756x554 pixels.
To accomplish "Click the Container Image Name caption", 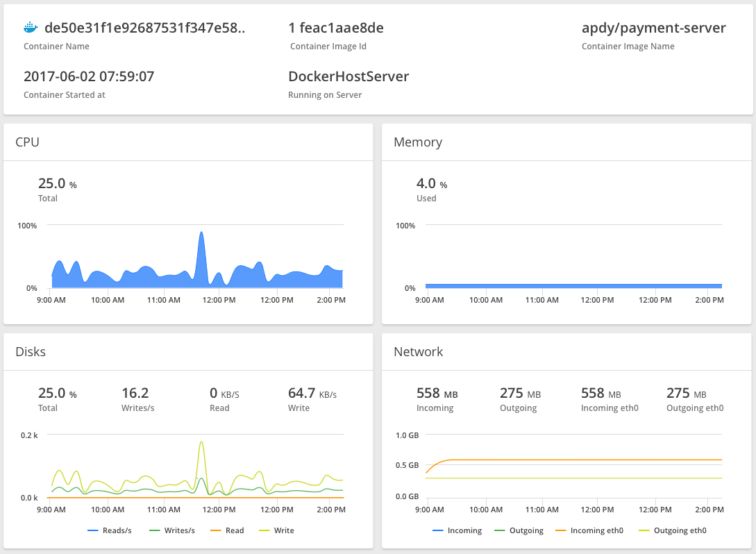I will 628,47.
